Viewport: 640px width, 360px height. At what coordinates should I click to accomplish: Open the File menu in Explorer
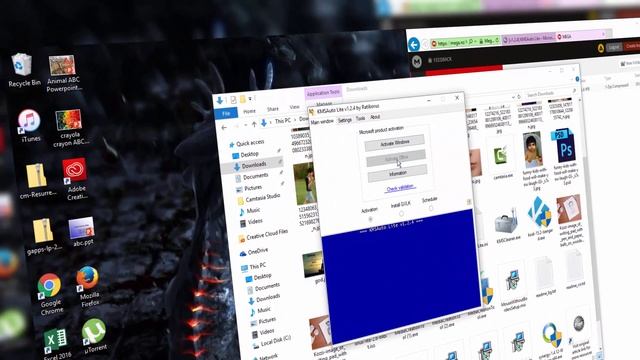[226, 113]
